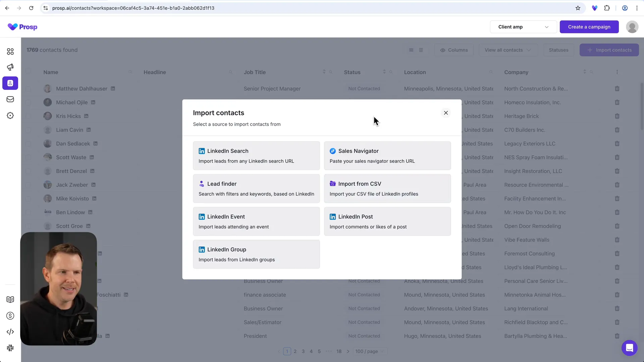Open the user avatar menu
Image resolution: width=644 pixels, height=362 pixels.
pos(632,27)
